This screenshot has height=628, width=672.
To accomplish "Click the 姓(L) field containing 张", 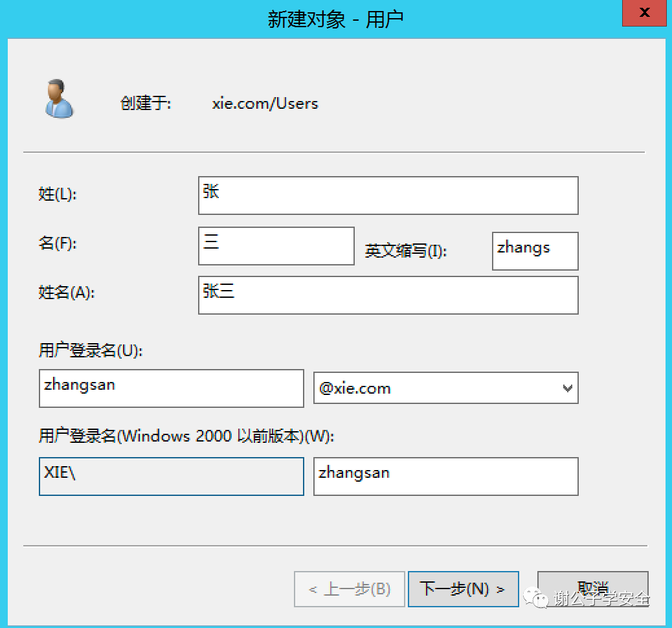I will 388,196.
